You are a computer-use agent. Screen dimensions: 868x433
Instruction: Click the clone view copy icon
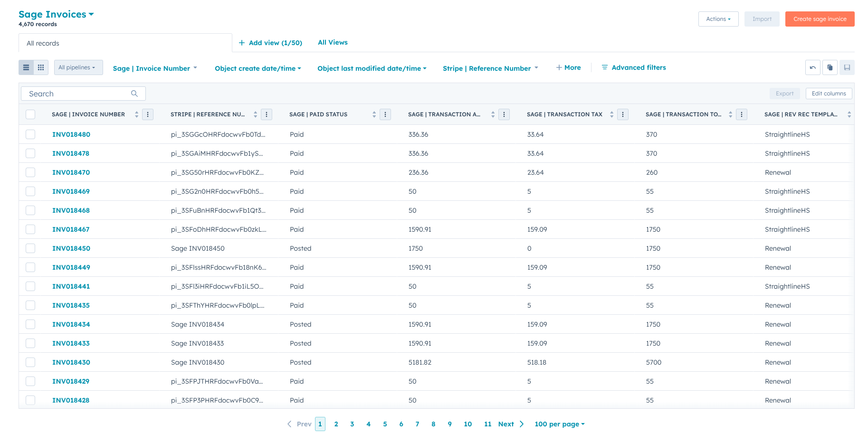[830, 67]
